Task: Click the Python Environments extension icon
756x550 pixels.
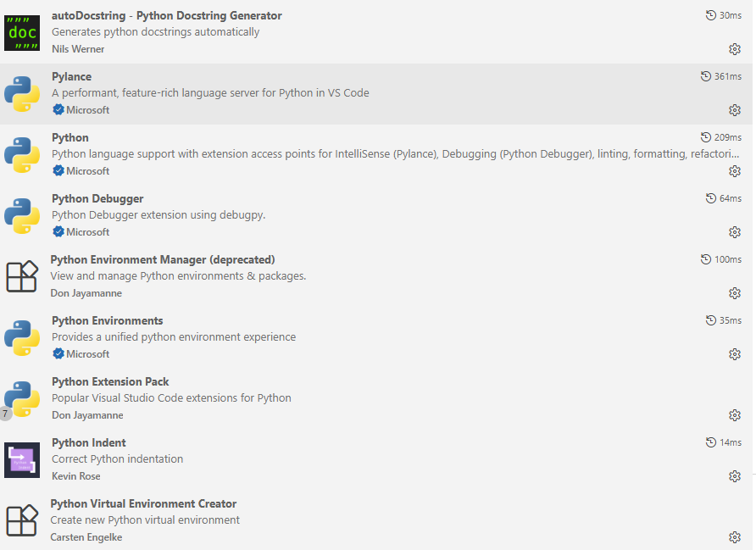Action: click(x=21, y=337)
